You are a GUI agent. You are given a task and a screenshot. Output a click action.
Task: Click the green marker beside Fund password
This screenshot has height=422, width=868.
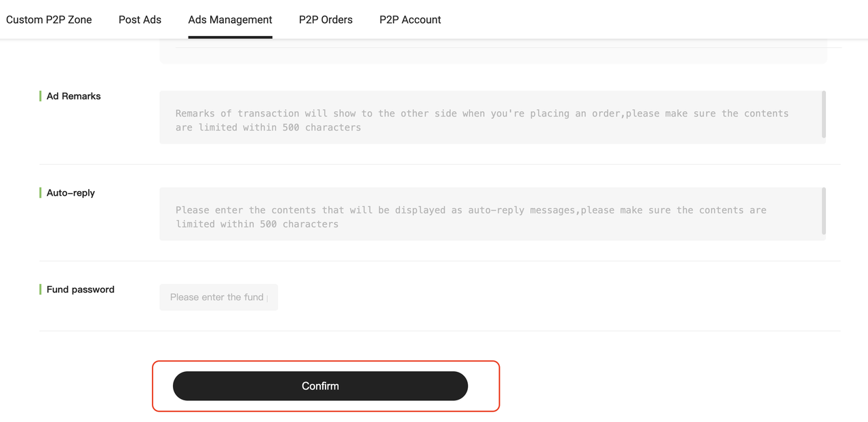coord(41,289)
